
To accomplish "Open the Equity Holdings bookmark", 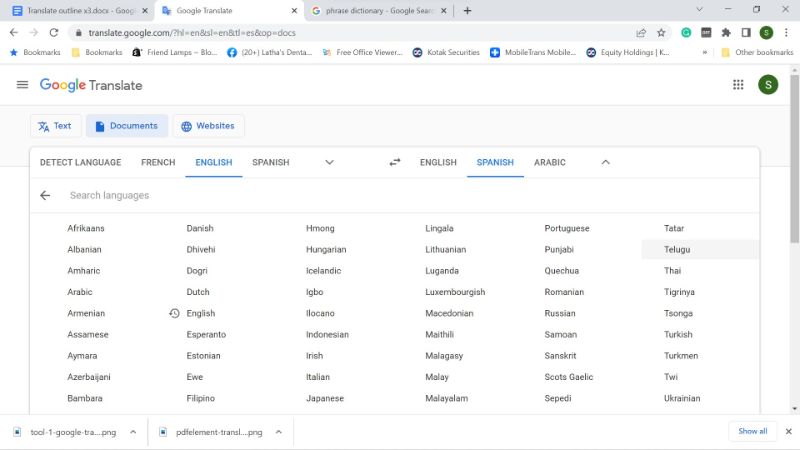I will click(628, 52).
